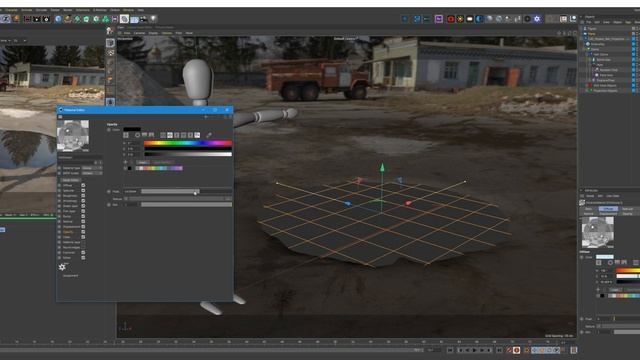Select the Diffuse channel label in Material Editor

(x=67, y=185)
